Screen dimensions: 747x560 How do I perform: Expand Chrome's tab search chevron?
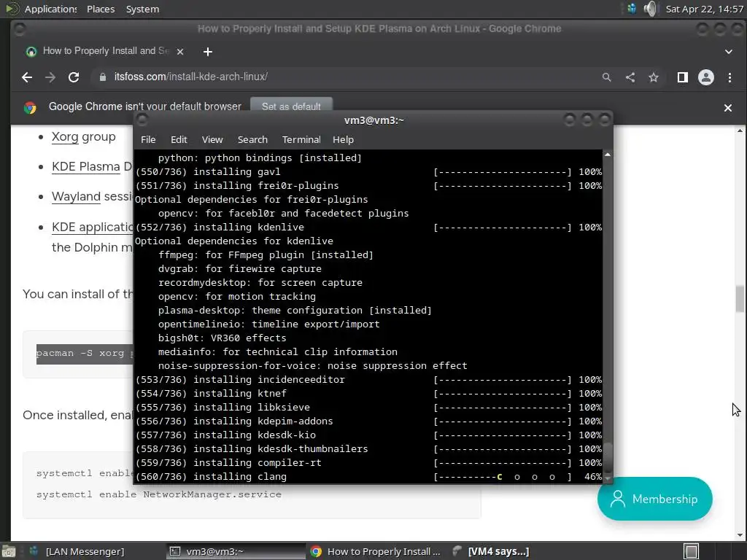click(729, 52)
